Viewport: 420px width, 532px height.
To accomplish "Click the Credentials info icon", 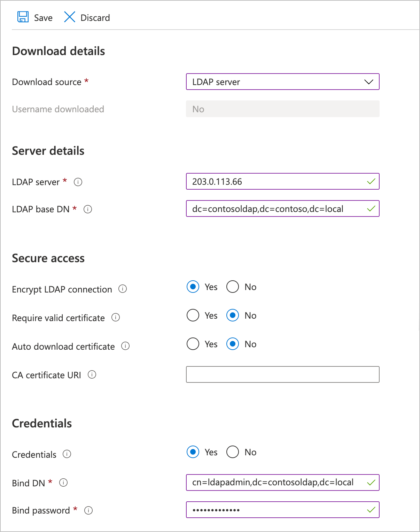I will pos(67,455).
